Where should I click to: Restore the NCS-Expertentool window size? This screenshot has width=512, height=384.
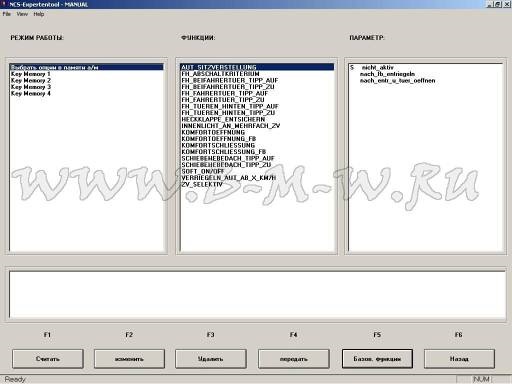pyautogui.click(x=497, y=4)
